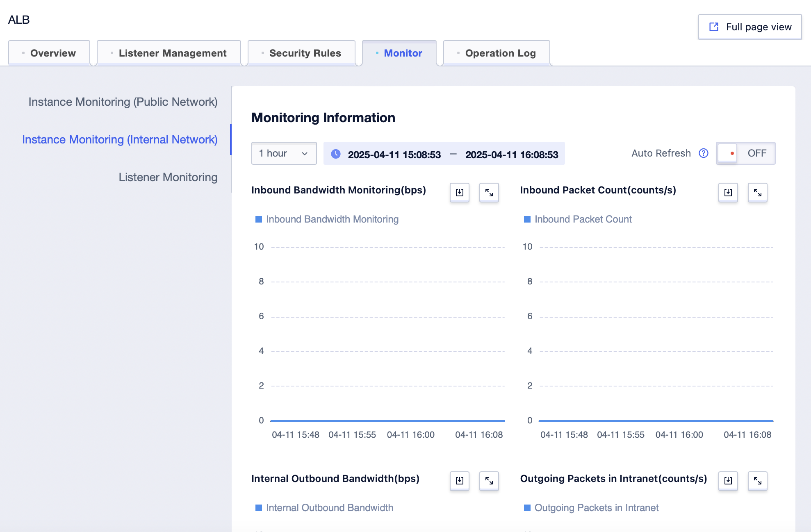Click the clock icon in date range
The width and height of the screenshot is (811, 532).
[x=336, y=154]
